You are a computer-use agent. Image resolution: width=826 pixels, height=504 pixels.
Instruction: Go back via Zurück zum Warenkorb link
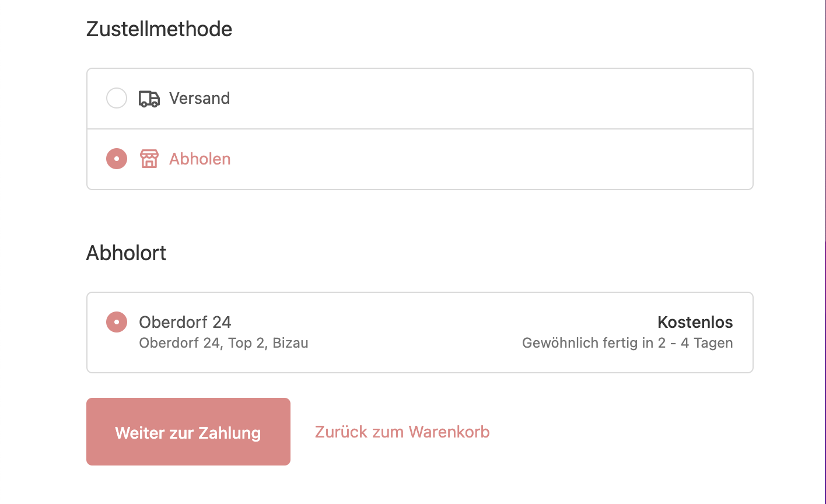coord(402,432)
